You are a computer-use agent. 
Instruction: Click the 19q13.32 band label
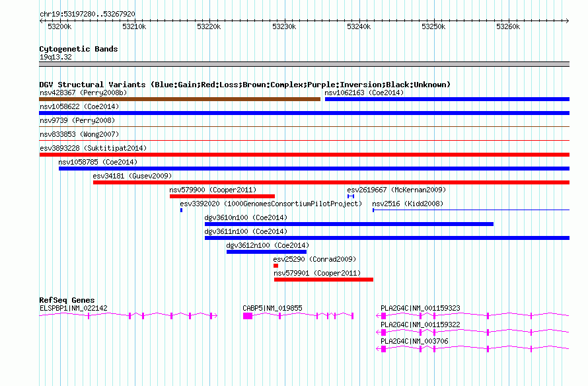click(x=55, y=57)
